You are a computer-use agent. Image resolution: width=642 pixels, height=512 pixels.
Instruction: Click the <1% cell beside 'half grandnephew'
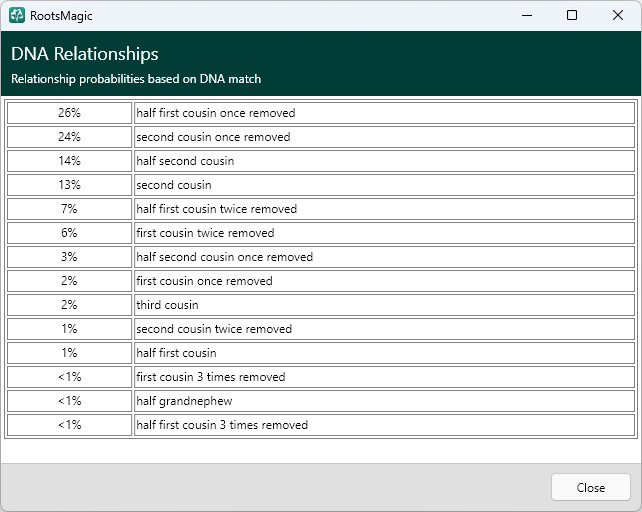coord(69,401)
